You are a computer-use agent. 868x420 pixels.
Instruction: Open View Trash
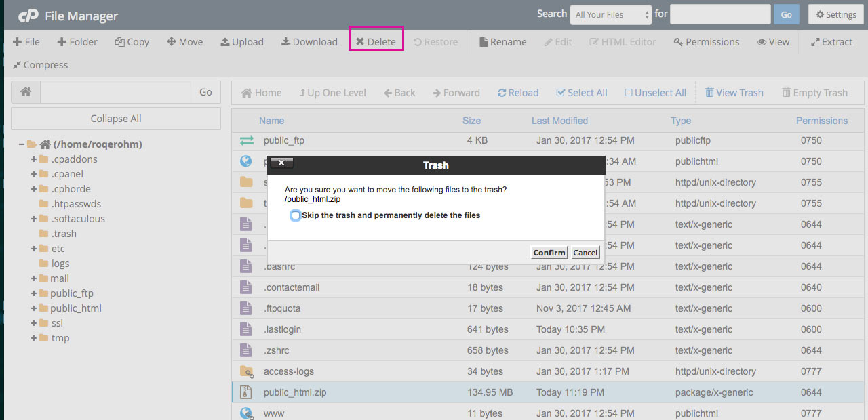click(734, 93)
